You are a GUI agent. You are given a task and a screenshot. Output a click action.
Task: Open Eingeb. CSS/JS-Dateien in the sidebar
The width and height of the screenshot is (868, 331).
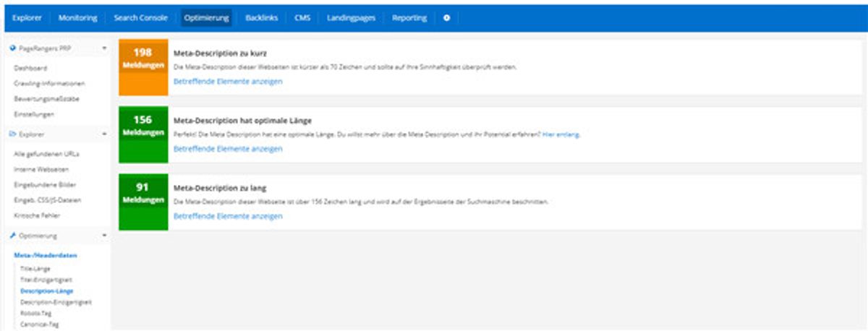(48, 199)
